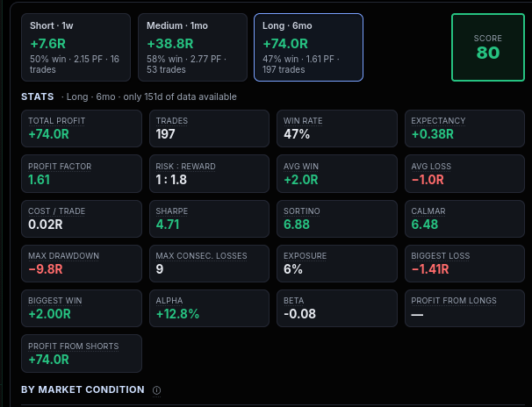Screen dimensions: 532x407
Task: Click the Cost / Trade card
Action: [x=82, y=218]
